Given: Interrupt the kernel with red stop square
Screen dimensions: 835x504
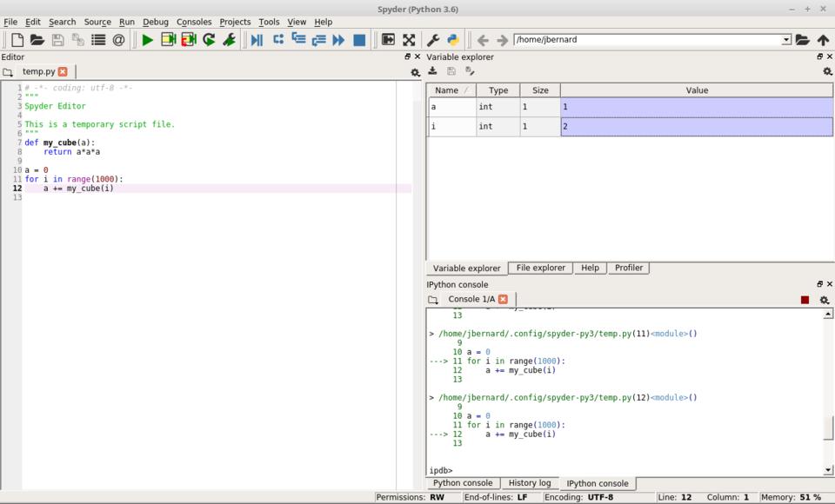Looking at the screenshot, I should (x=805, y=300).
